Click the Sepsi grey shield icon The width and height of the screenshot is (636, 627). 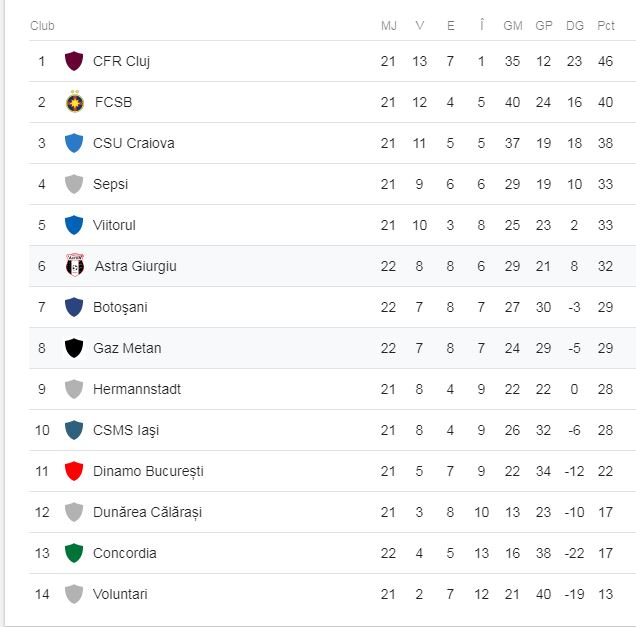click(x=73, y=184)
